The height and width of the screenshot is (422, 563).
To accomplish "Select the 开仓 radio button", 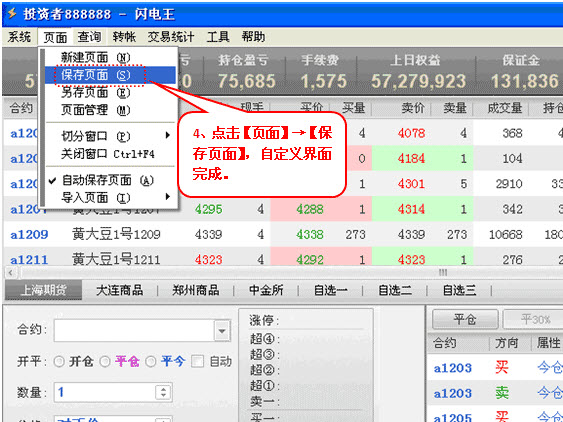I will click(59, 362).
